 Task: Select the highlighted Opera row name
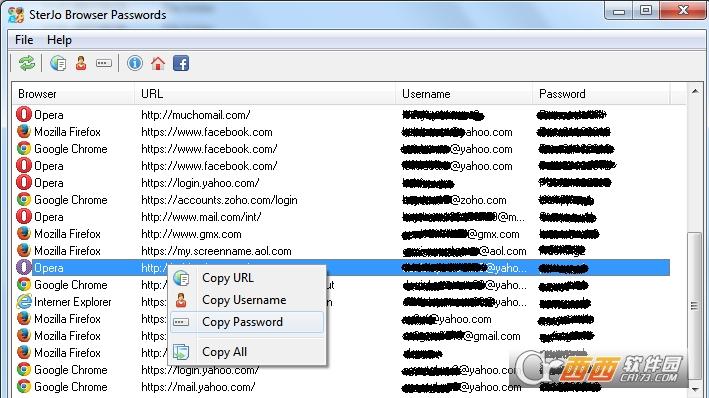click(x=48, y=268)
